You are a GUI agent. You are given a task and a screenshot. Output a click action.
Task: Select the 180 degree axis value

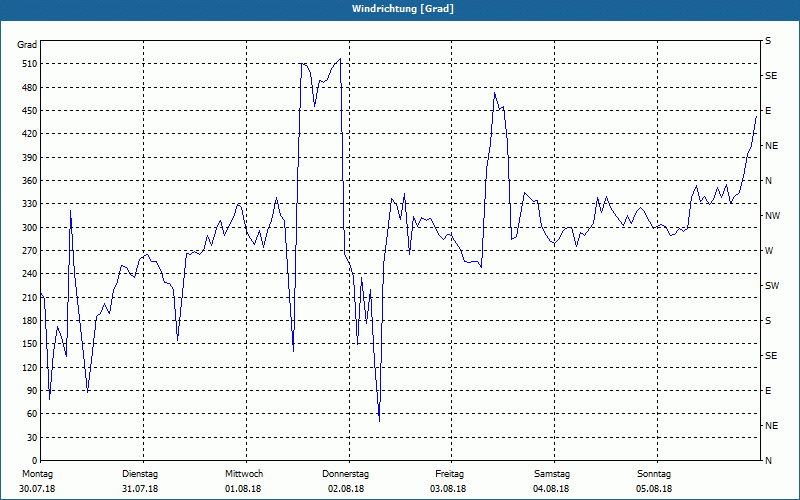pos(30,321)
